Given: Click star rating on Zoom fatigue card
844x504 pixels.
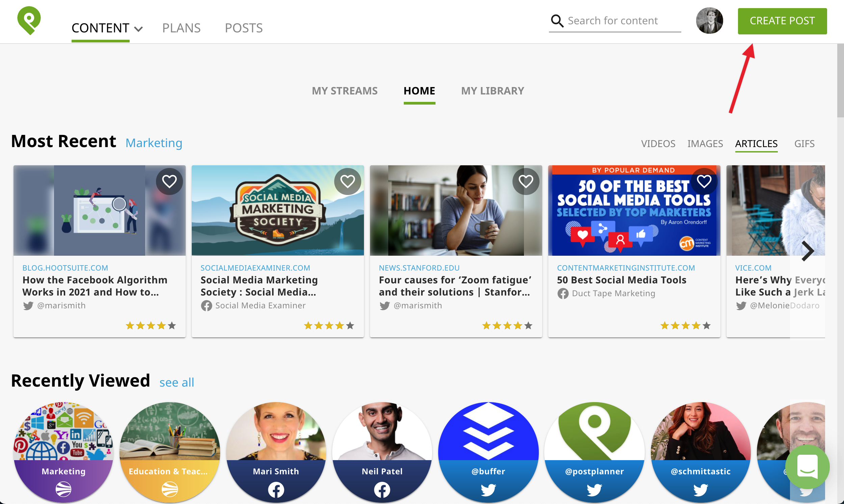Looking at the screenshot, I should [x=507, y=326].
